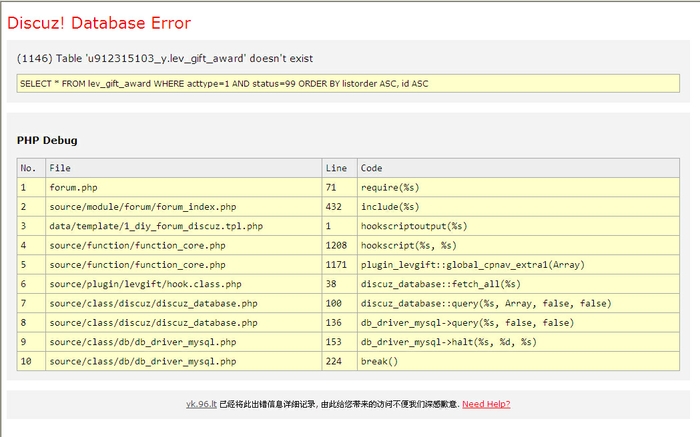Click line number 224 cell

click(340, 361)
